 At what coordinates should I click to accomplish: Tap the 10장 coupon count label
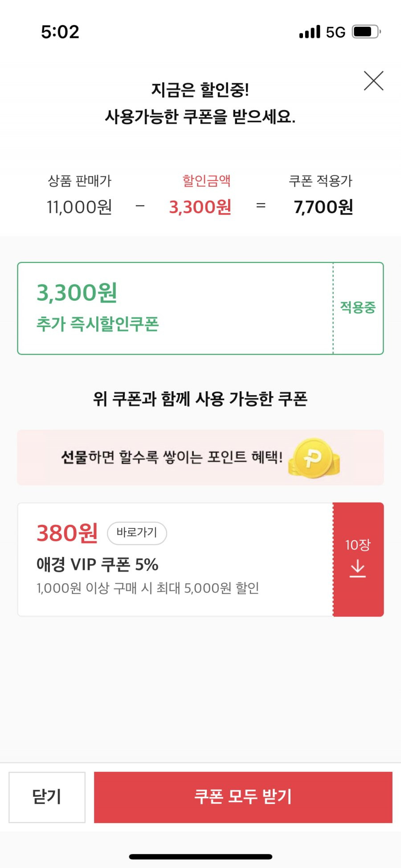click(358, 545)
